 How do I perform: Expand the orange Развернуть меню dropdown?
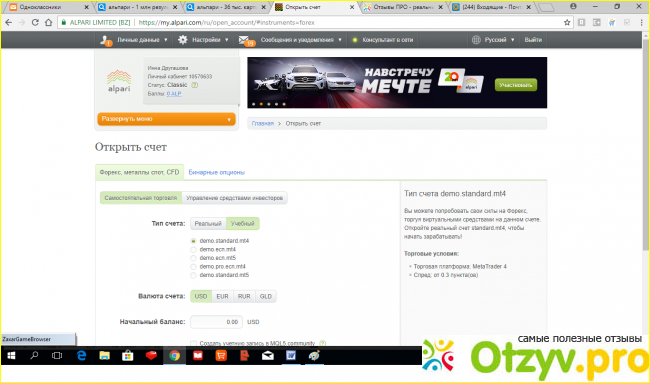coord(166,119)
